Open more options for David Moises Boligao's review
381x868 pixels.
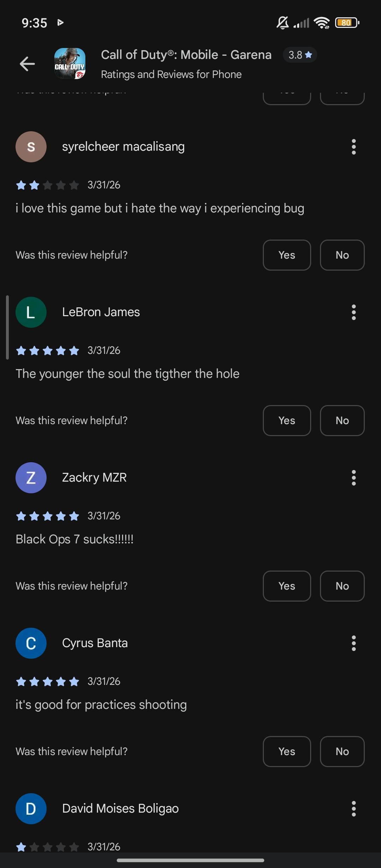coord(353,809)
